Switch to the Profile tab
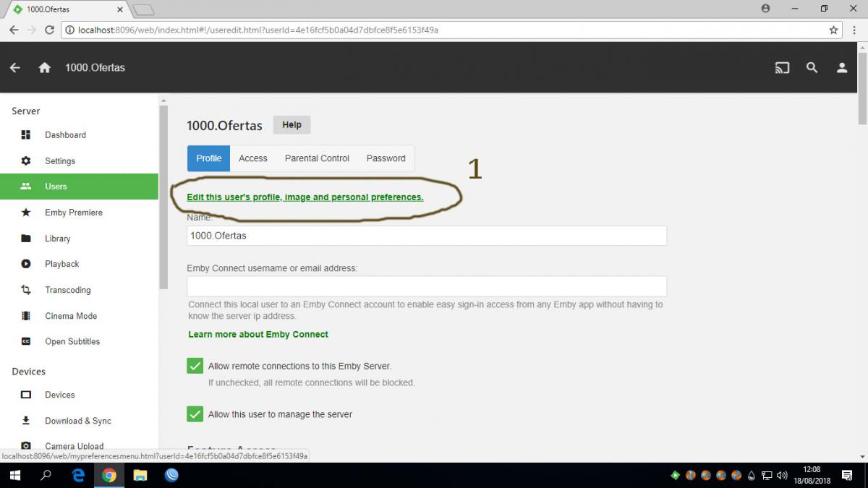 209,158
